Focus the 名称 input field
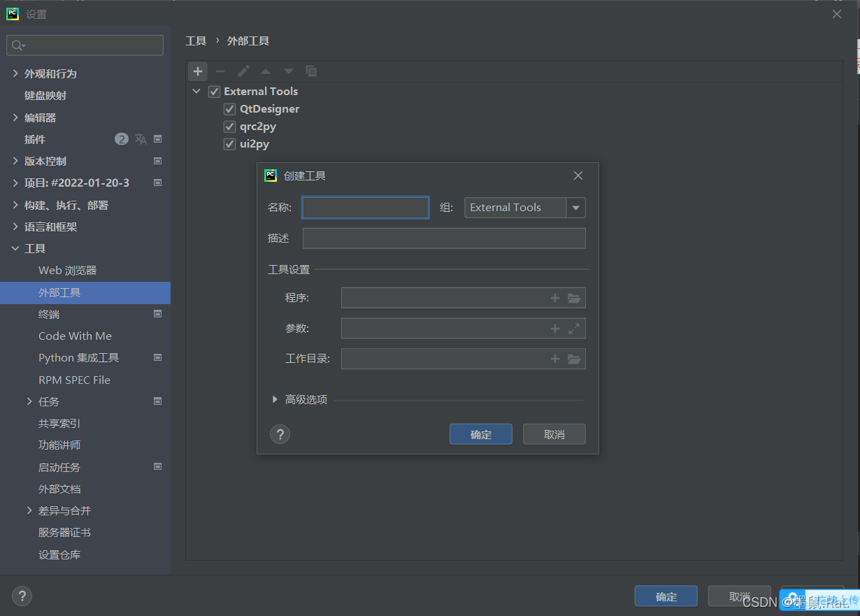The image size is (860, 616). pyautogui.click(x=366, y=208)
